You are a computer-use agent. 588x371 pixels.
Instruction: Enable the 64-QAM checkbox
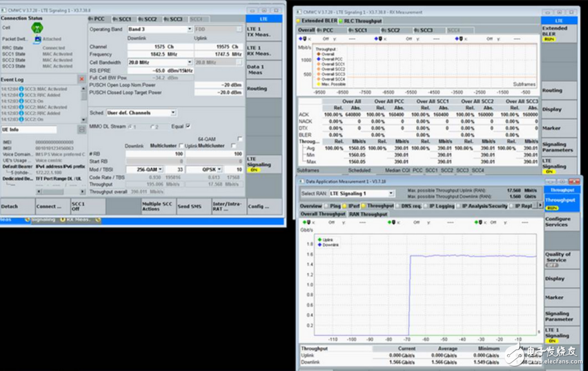pos(240,139)
